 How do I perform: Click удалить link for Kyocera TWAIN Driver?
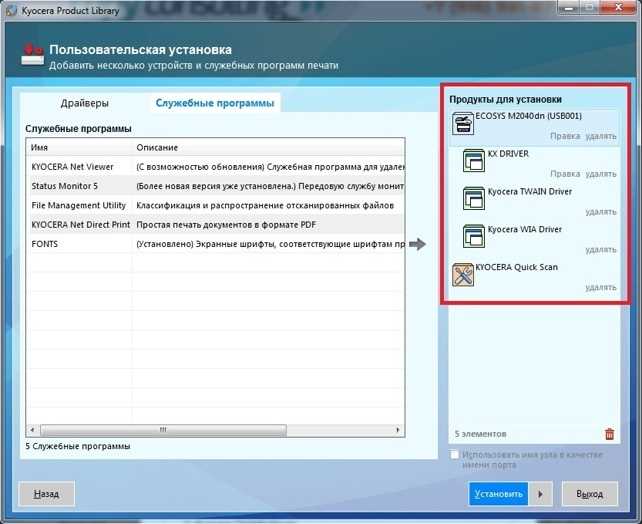pyautogui.click(x=601, y=212)
